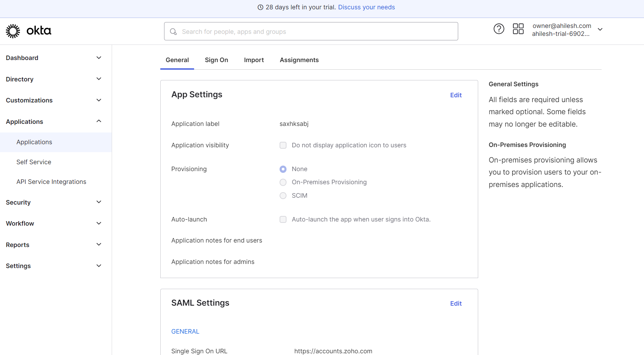The width and height of the screenshot is (644, 355).
Task: Open the account dropdown arrow
Action: coord(600,29)
